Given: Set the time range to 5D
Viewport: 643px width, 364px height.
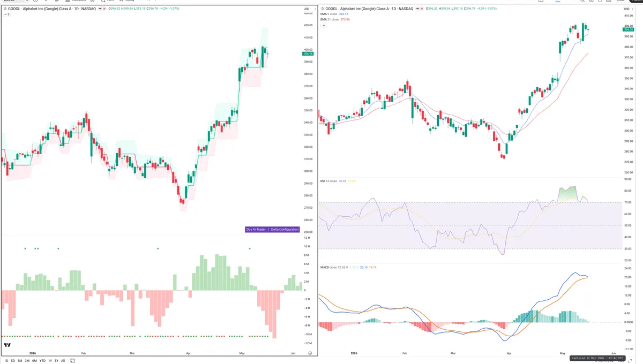Looking at the screenshot, I should [x=13, y=361].
